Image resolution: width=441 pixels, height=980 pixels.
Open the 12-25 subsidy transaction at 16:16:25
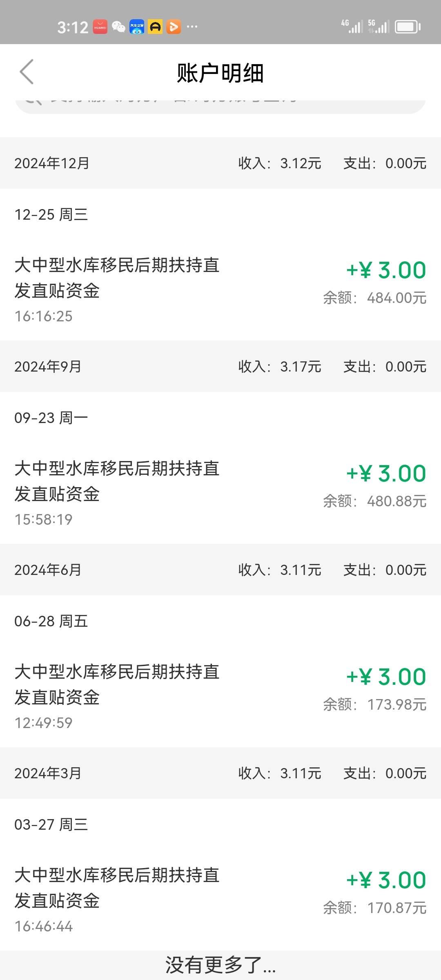(220, 290)
